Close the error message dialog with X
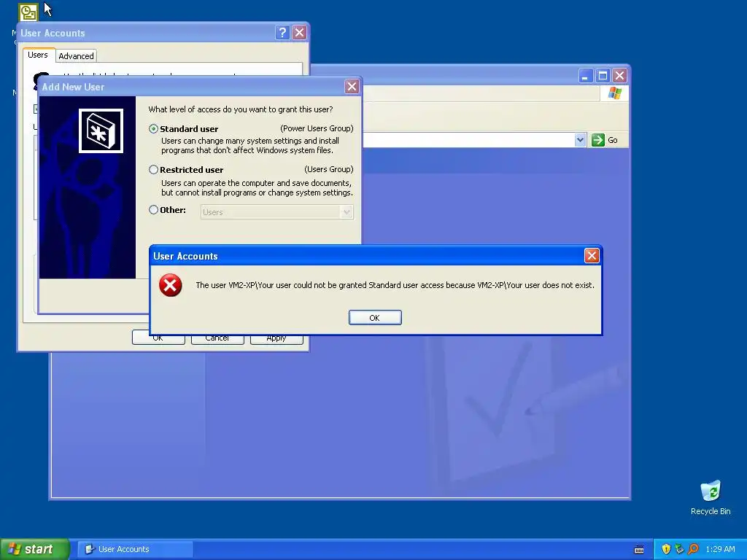 (x=591, y=256)
